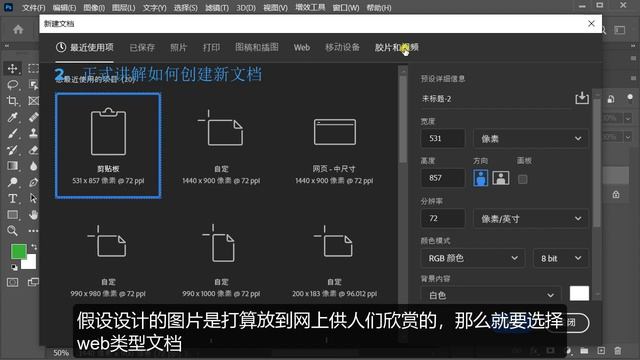Save document preset with download icon
Image resolution: width=640 pixels, height=360 pixels.
pos(582,98)
